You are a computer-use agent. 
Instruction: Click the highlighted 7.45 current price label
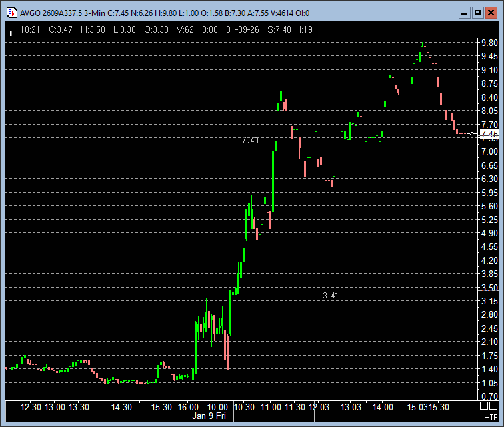(x=489, y=134)
